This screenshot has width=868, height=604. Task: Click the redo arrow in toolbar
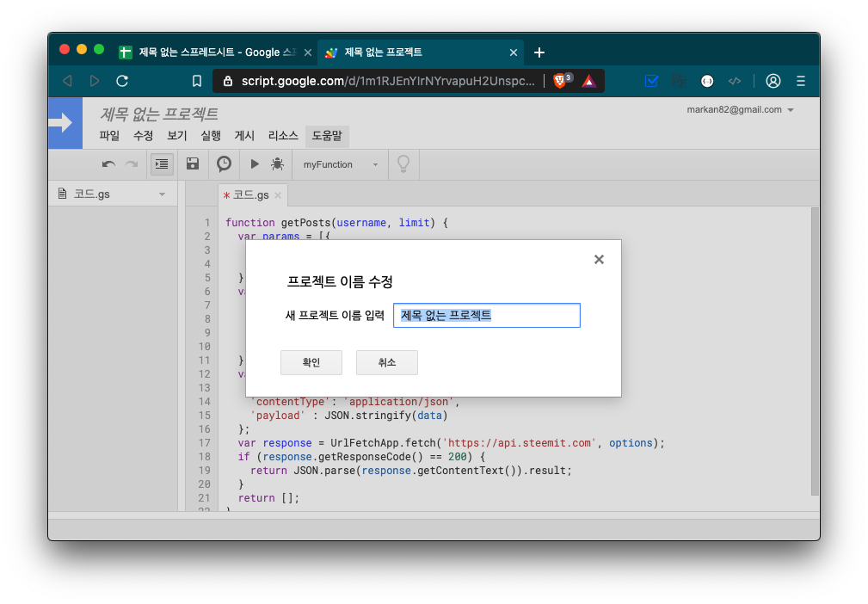(132, 164)
